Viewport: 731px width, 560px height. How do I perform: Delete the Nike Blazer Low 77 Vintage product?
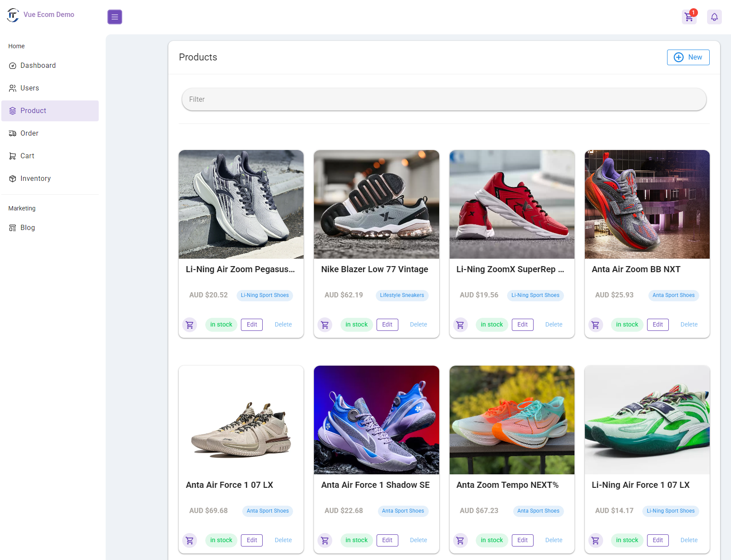point(418,325)
